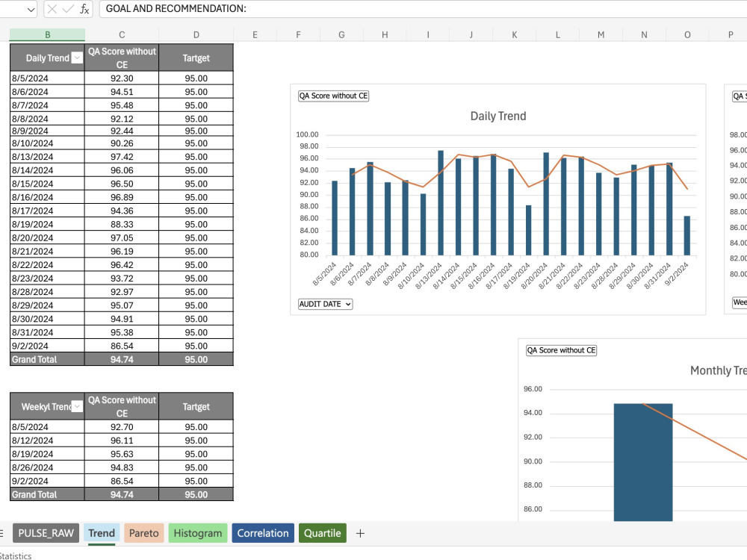Open the Daily Trend filter dropdown
The image size is (747, 560).
77,57
